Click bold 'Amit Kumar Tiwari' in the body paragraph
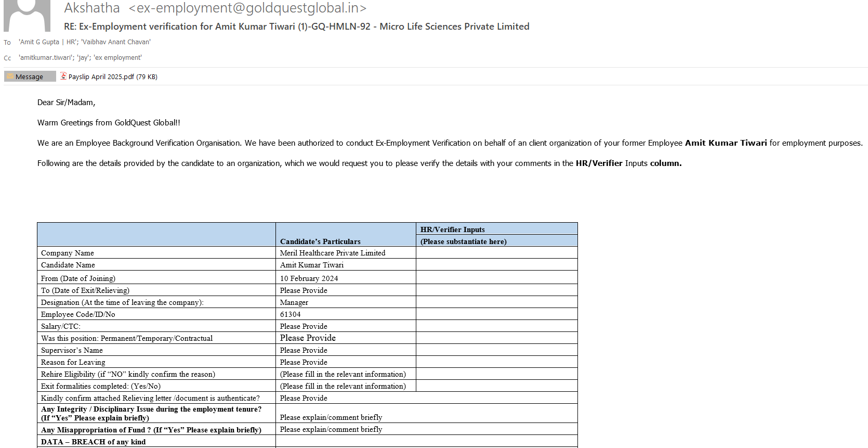Image resolution: width=868 pixels, height=448 pixels. point(726,143)
